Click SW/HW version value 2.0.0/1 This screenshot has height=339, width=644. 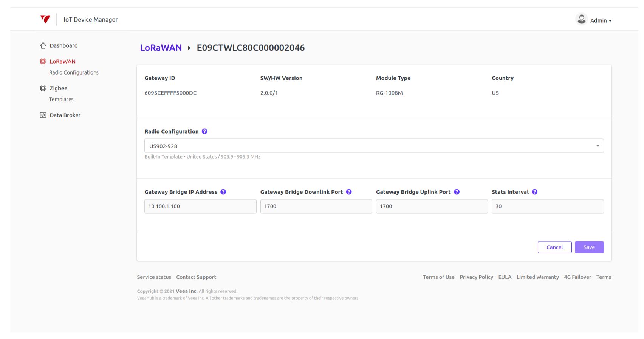point(269,93)
